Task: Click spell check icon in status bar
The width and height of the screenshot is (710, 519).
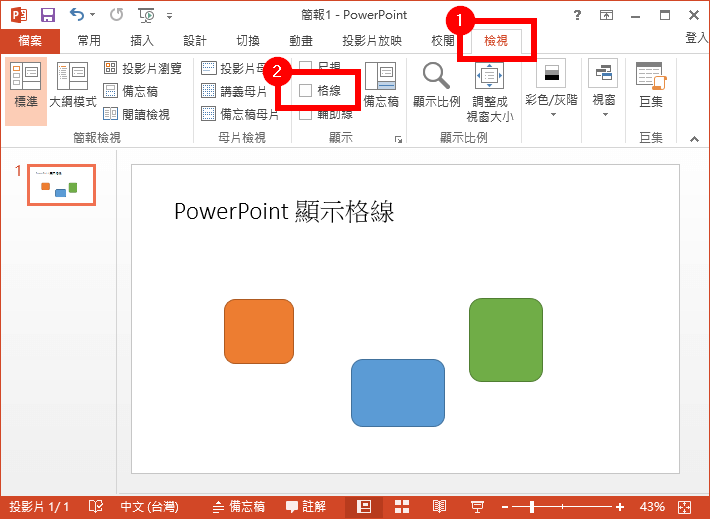Action: [x=96, y=506]
